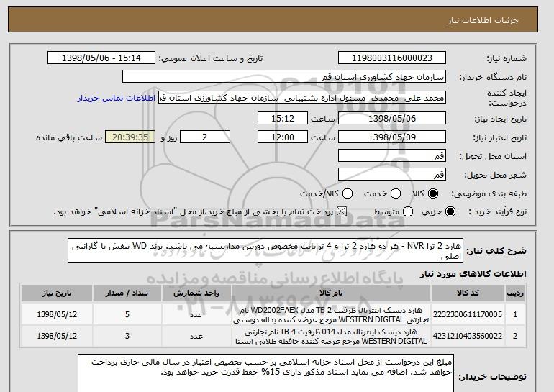Click the عدد unit in row 2
554x392 pixels.
[196, 337]
